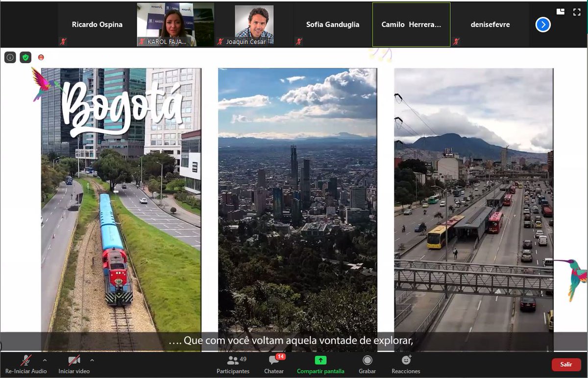Click muted microphone icon on denisefevre tile
The height and width of the screenshot is (378, 588).
coord(456,42)
